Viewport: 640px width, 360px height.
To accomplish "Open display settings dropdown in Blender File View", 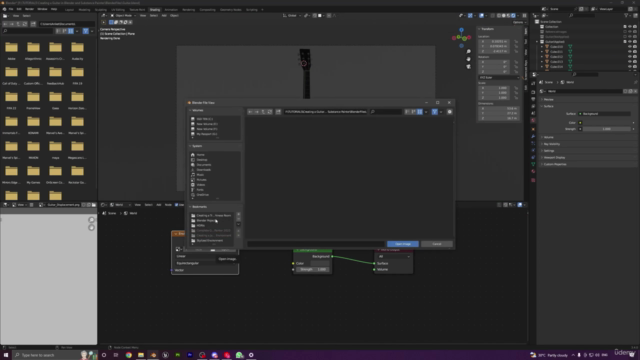I will pyautogui.click(x=426, y=112).
